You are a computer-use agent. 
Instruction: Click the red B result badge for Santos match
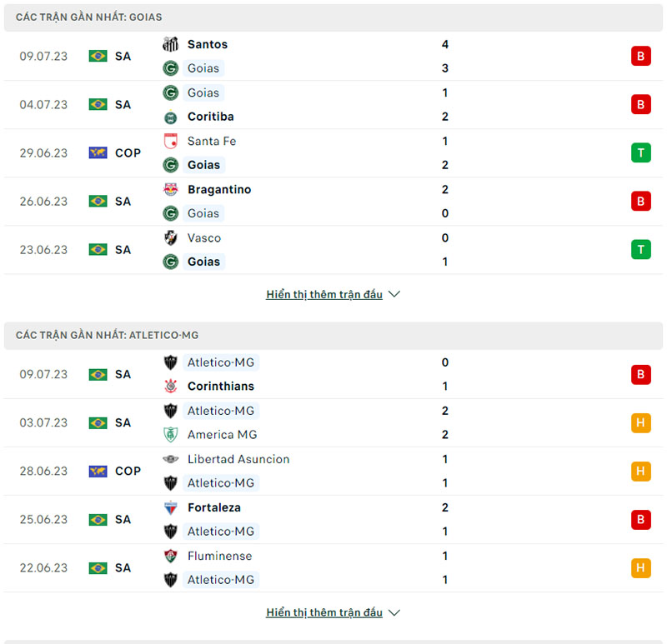tap(640, 56)
